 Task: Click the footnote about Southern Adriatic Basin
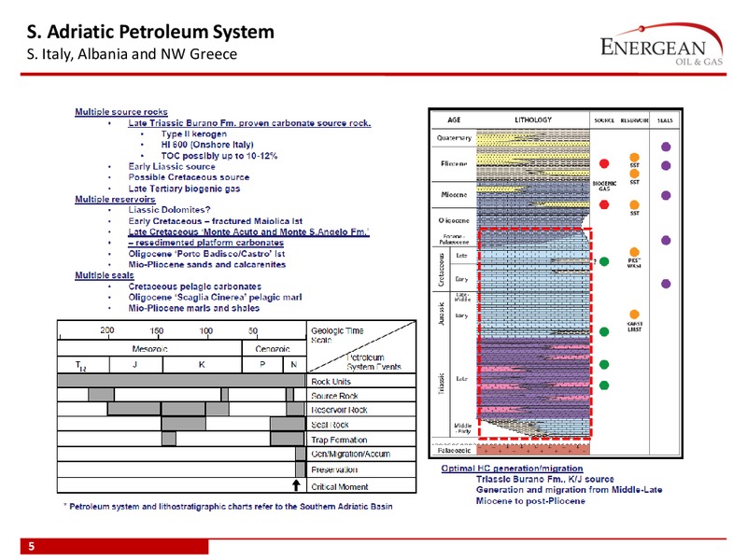pyautogui.click(x=228, y=506)
